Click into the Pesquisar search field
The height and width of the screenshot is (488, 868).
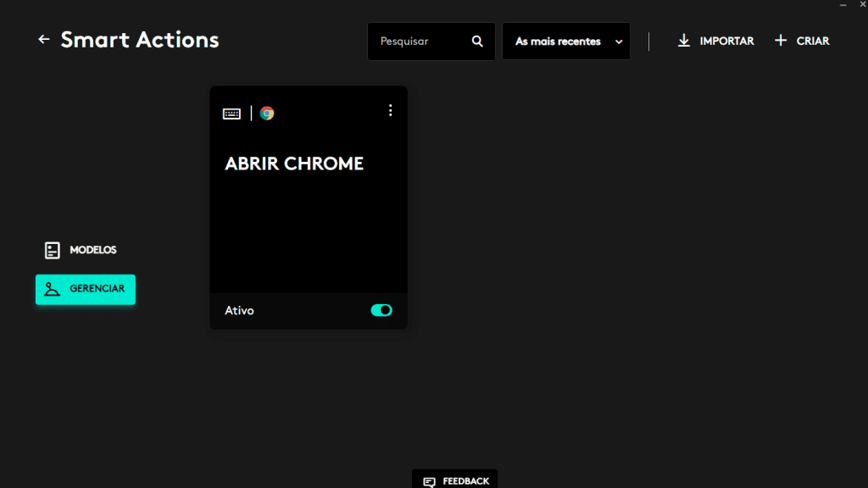(x=420, y=42)
